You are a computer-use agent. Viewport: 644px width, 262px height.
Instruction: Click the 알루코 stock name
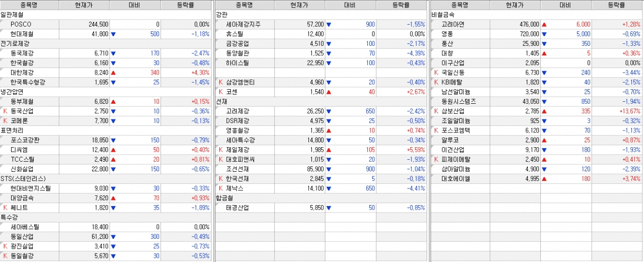(449, 140)
